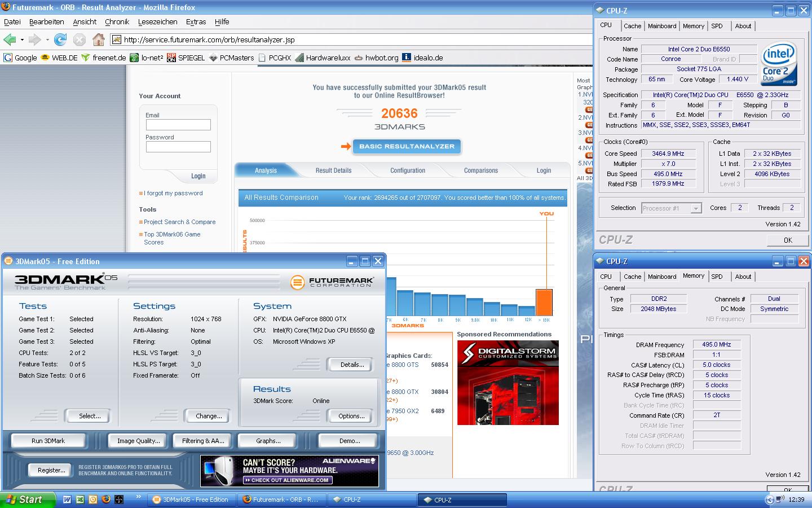Viewport: 812px width, 508px height.
Task: Open the Chronik menu in Firefox
Action: (x=117, y=21)
